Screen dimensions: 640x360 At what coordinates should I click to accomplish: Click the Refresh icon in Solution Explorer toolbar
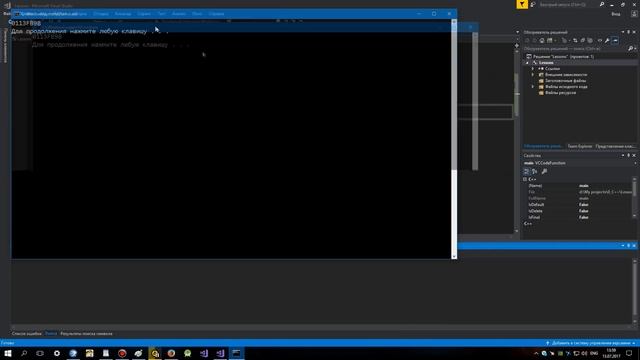point(575,40)
